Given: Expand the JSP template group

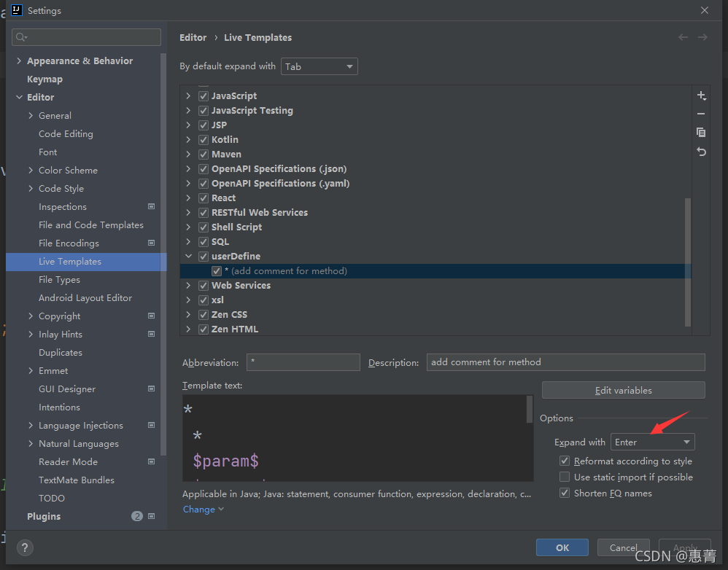Looking at the screenshot, I should click(x=188, y=125).
